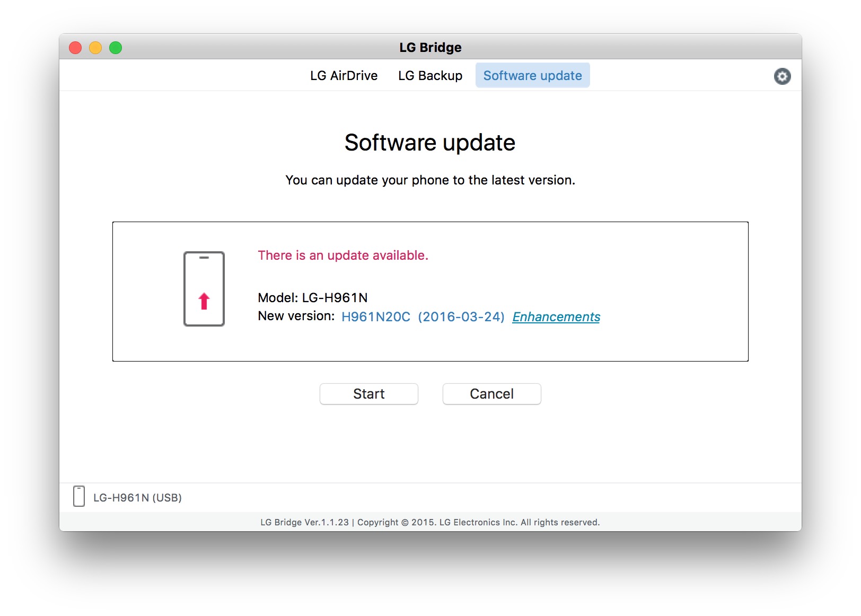Minimize the LG Bridge window

95,48
